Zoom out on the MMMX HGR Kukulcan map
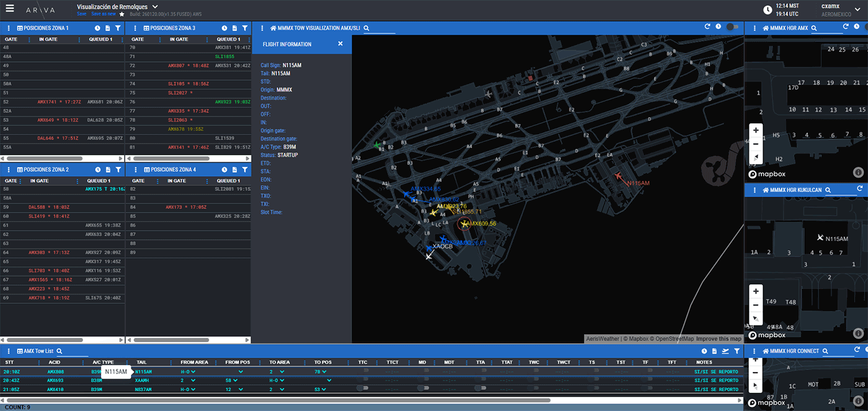The width and height of the screenshot is (868, 411). click(x=755, y=305)
